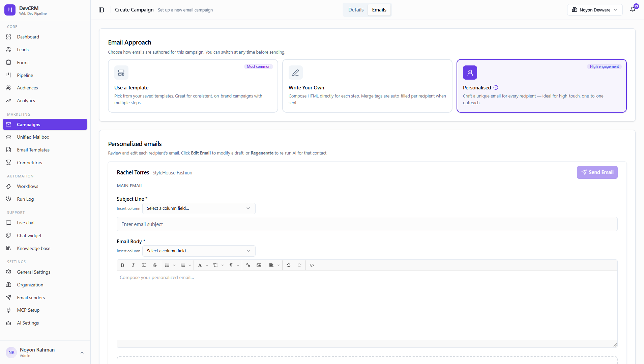Undo the last edit in the editor
644x364 pixels.
[289, 265]
